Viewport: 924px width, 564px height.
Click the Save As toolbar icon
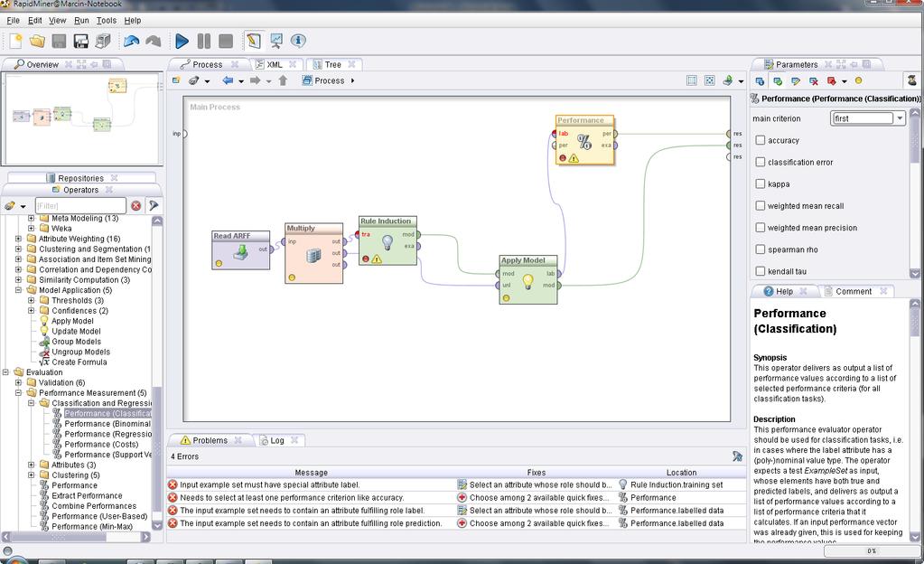coord(80,41)
